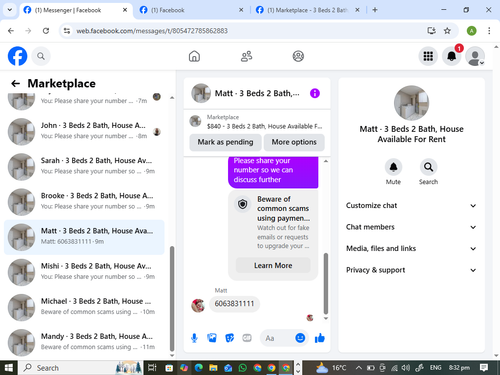Screen dimensions: 500x375
Task: Open Mishi's conversation
Action: click(84, 272)
